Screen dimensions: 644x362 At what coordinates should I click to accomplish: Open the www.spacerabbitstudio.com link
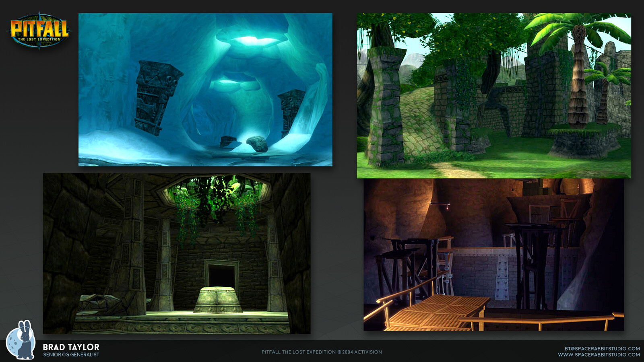point(599,355)
